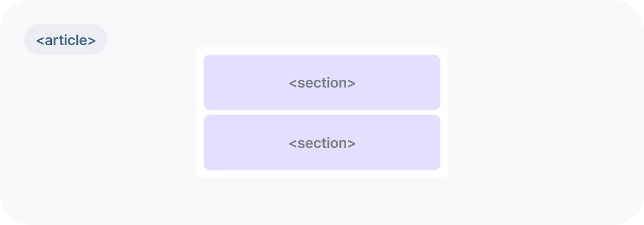
Task: Click the opening bracket of the upper <section>
Action: [x=293, y=83]
